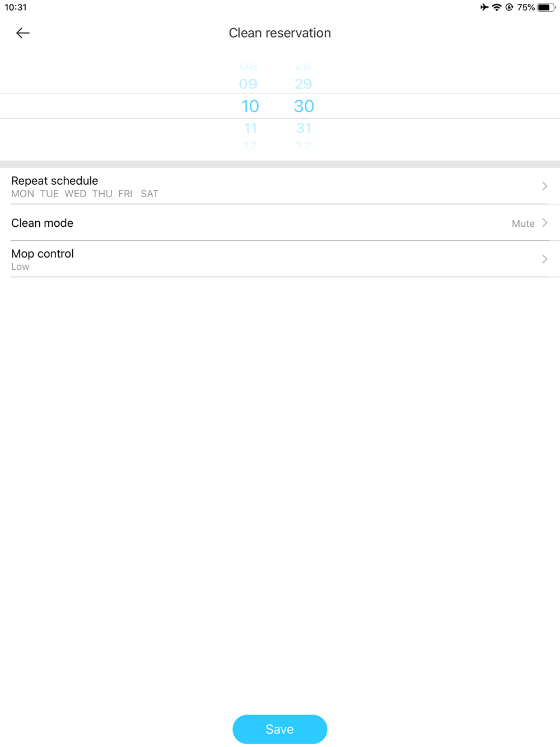Viewport: 560px width, 747px height.
Task: Tap the Clean reservation title
Action: (x=279, y=33)
